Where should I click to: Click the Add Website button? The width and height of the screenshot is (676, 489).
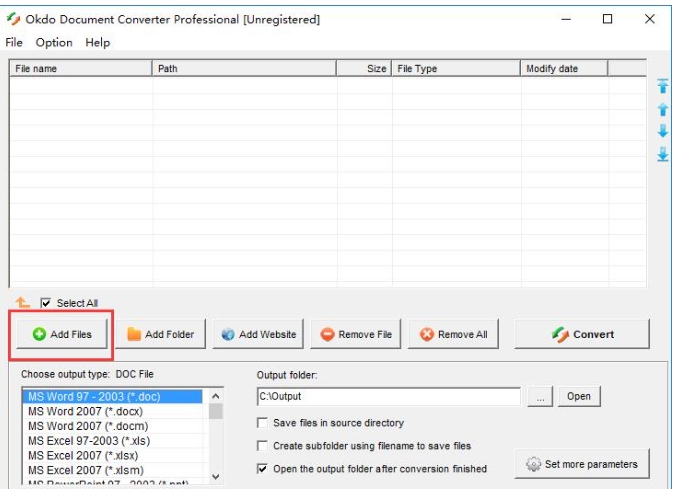point(258,334)
